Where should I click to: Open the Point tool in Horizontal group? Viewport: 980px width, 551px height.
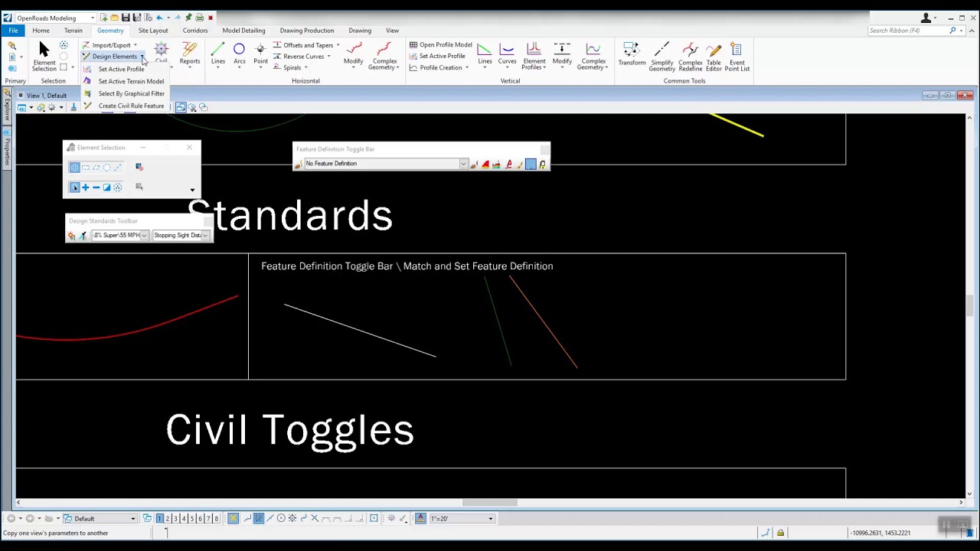[260, 54]
